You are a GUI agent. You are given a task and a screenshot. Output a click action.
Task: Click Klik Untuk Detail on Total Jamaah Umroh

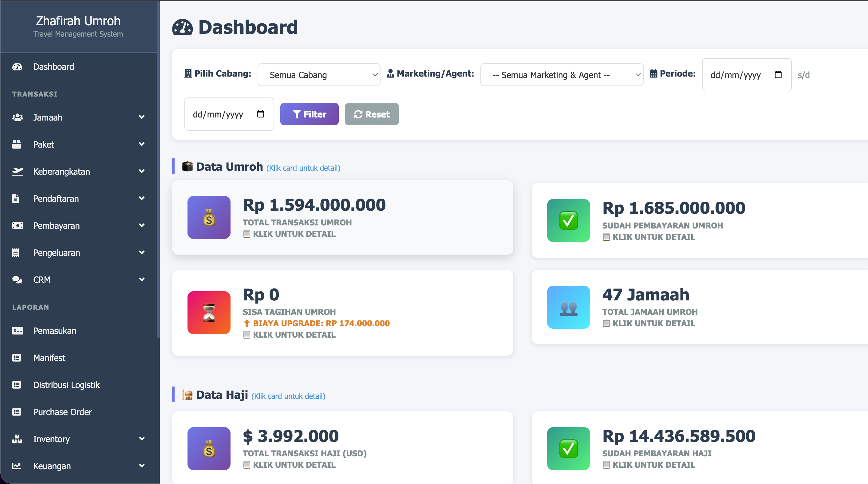tap(649, 323)
